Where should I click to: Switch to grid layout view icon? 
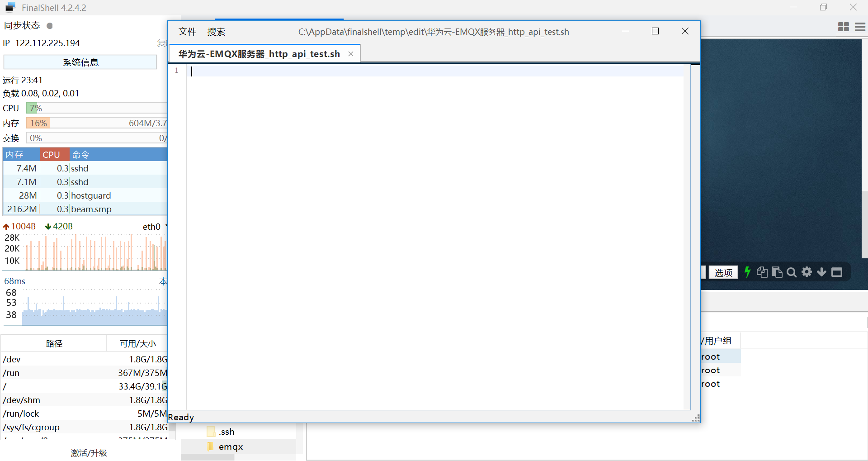point(844,27)
